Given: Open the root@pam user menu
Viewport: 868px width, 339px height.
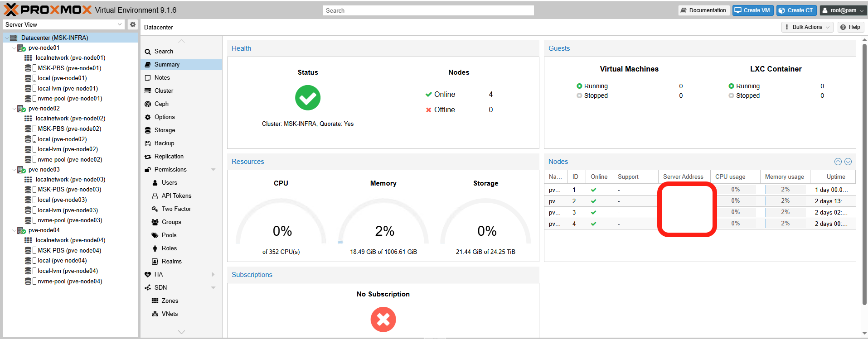Looking at the screenshot, I should (843, 10).
